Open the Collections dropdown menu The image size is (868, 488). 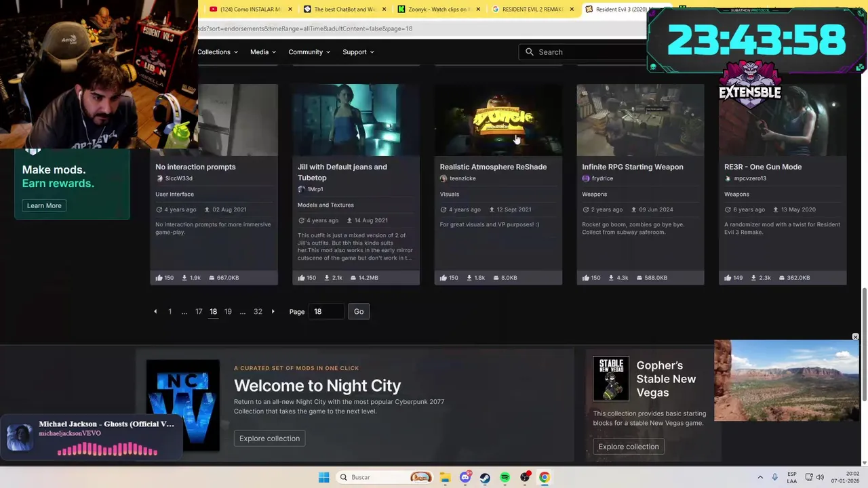tap(218, 52)
